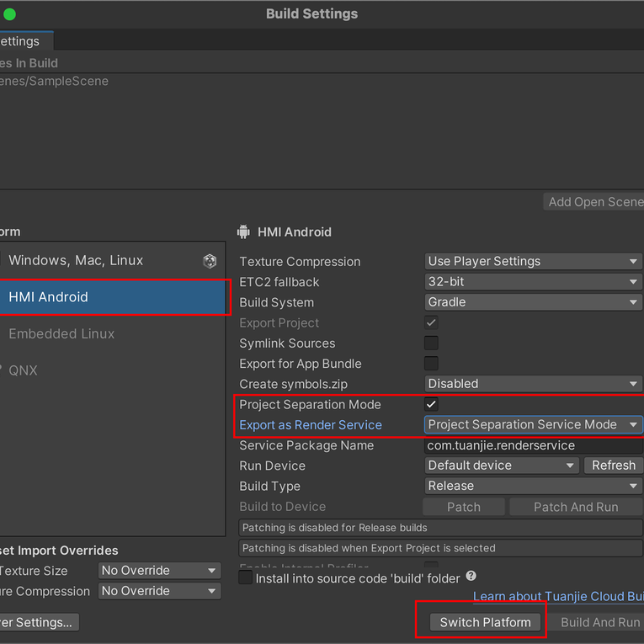Select the SampleScene entry in Scenes In Build

tap(54, 82)
